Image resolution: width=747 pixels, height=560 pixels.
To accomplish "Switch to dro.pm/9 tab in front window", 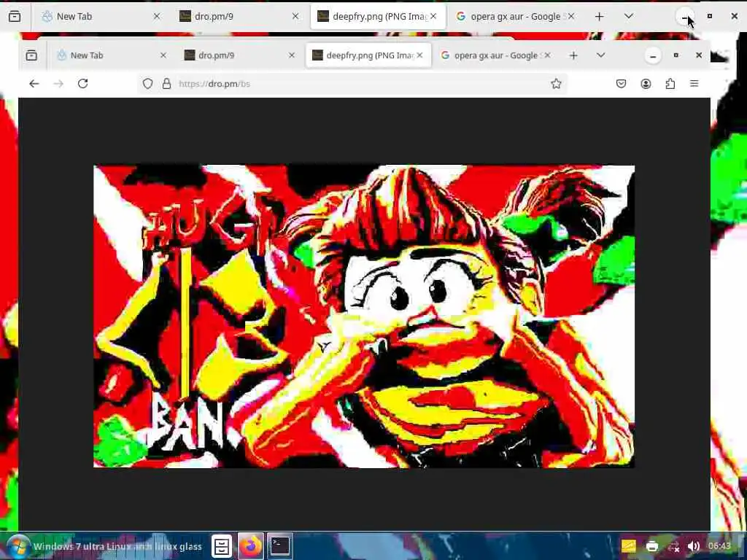I will [240, 55].
